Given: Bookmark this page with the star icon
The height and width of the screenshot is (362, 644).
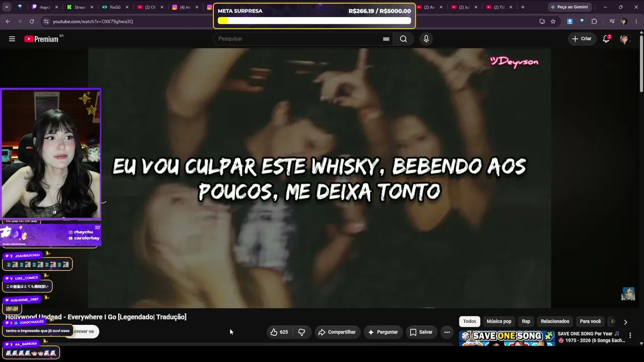Looking at the screenshot, I should coord(553,22).
